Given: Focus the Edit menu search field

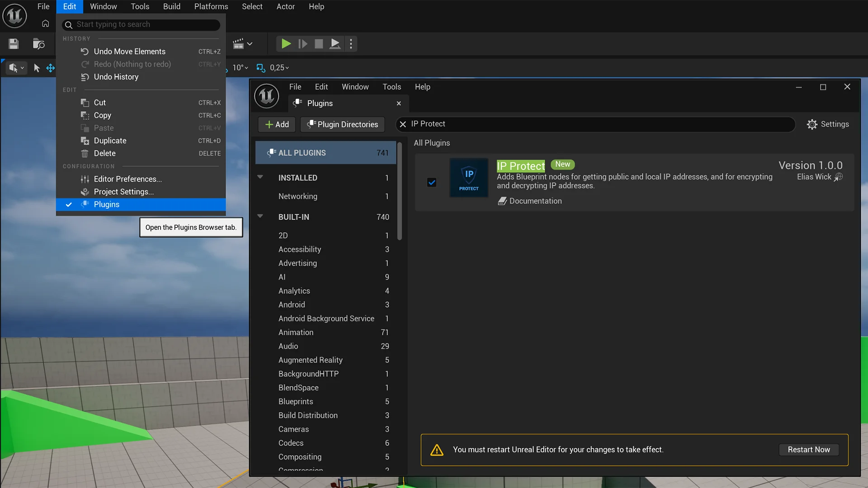Looking at the screenshot, I should [141, 24].
